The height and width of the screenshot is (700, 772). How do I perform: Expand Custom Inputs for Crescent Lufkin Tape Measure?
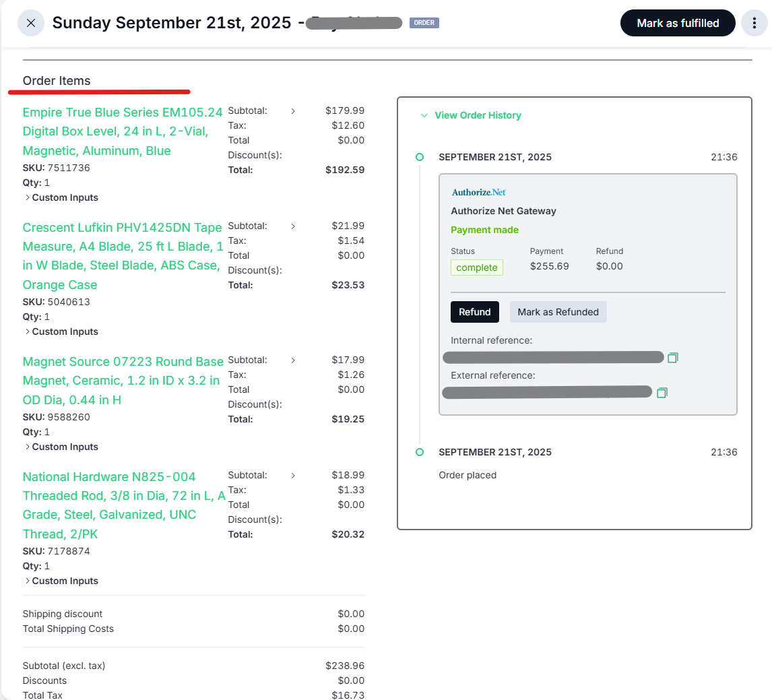tap(61, 331)
